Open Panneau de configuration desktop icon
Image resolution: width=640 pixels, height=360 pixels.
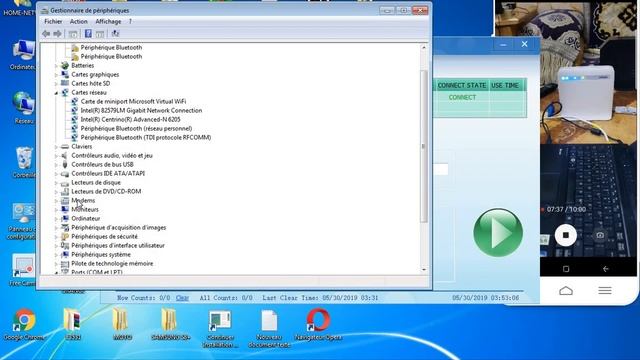[22, 221]
